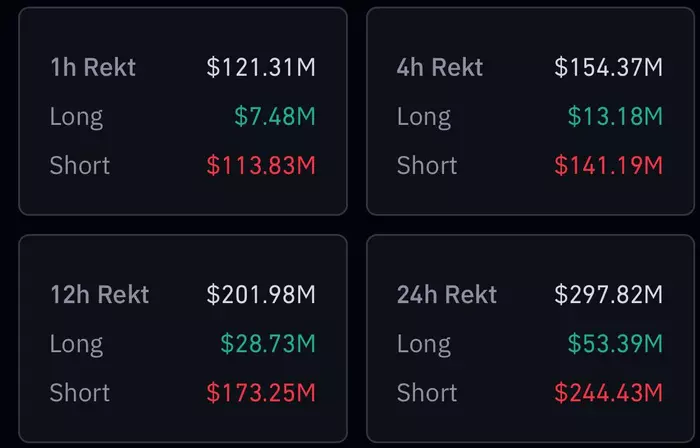Click the 4h Short value $141.19M
700x448 pixels.
point(609,166)
